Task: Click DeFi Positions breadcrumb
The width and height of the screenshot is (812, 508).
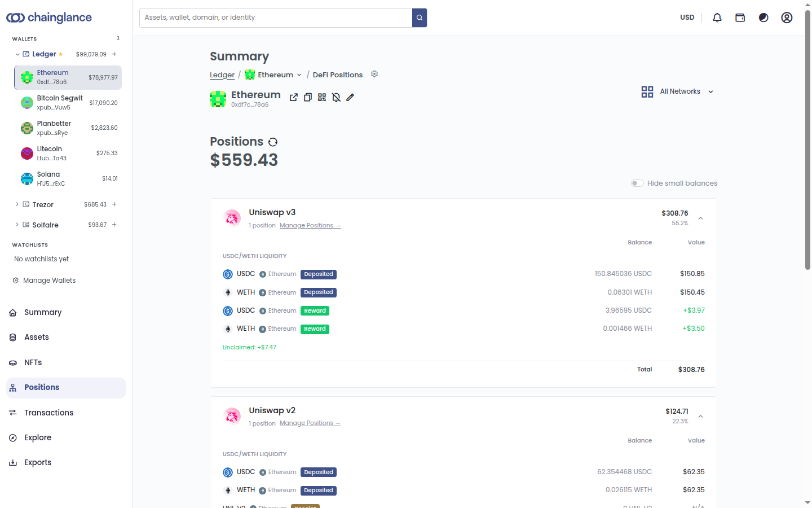Action: tap(338, 75)
